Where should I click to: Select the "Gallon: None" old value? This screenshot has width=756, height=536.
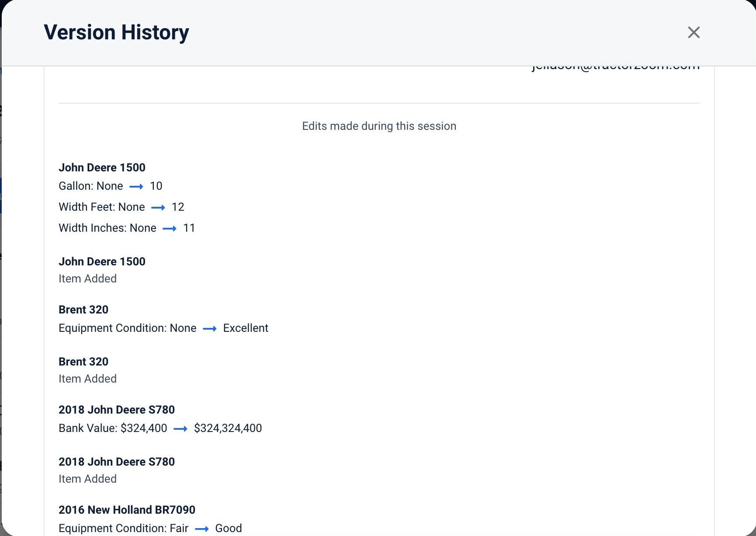[x=91, y=186]
